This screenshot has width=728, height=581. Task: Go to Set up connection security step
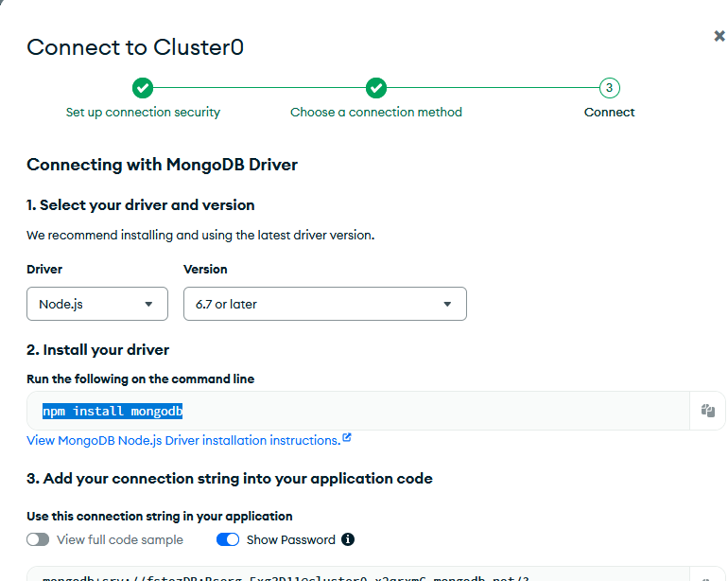point(143,112)
